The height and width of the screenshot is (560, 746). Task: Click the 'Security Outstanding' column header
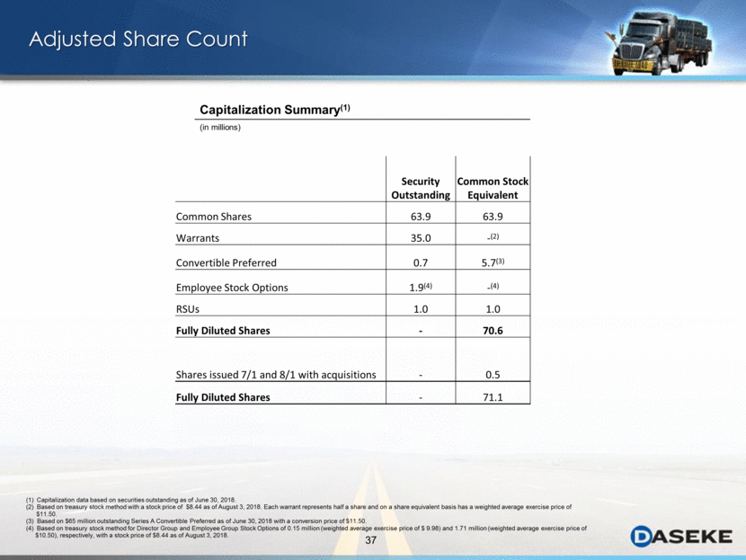pyautogui.click(x=421, y=188)
